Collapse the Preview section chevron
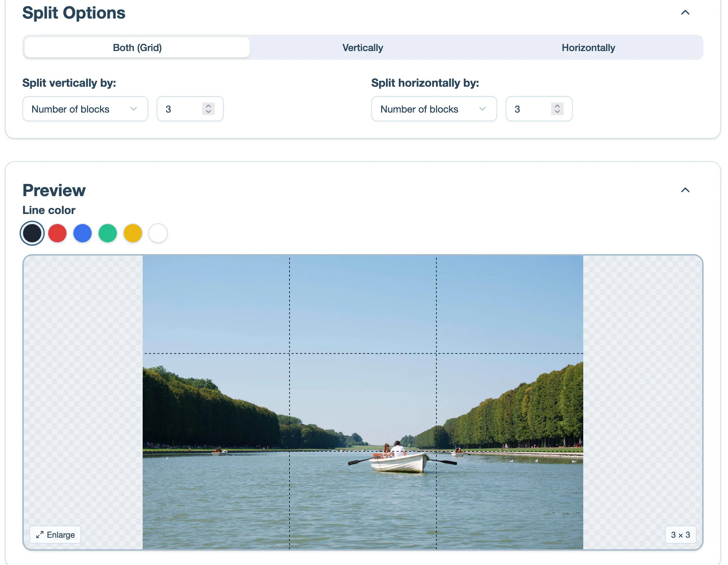This screenshot has height=565, width=728. [x=685, y=190]
